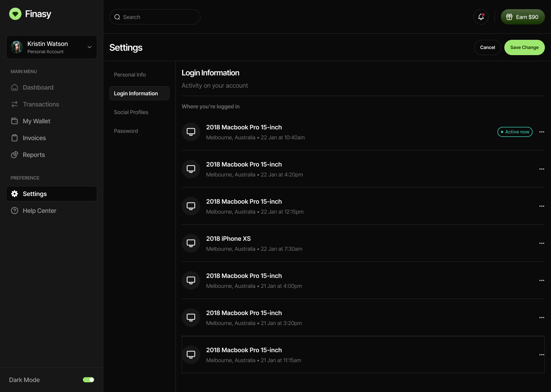Open the Personal Info tab
This screenshot has width=551, height=392.
(x=139, y=75)
